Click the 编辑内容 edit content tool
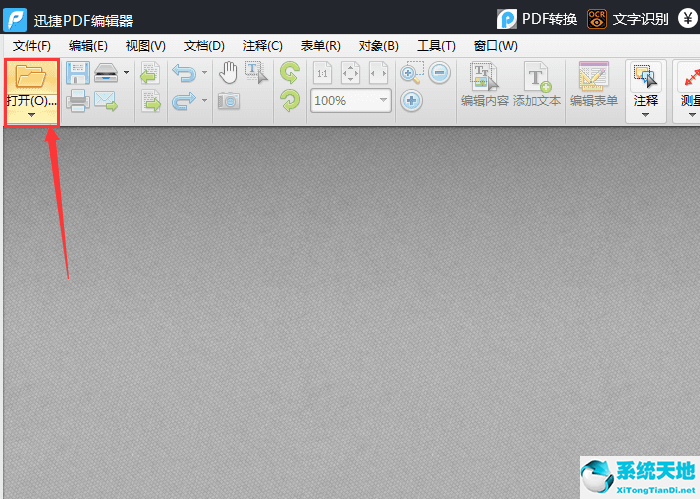This screenshot has width=700, height=499. (x=485, y=85)
